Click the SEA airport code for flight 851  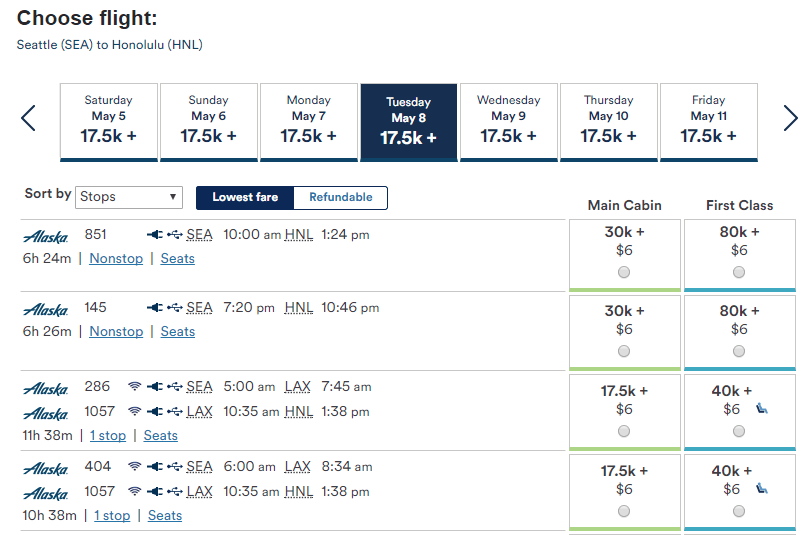coord(199,235)
